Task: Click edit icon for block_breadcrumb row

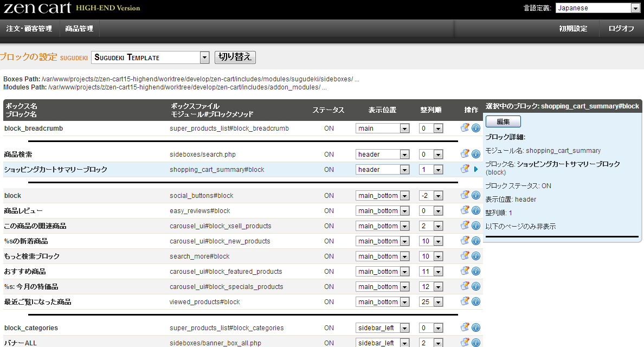Action: 465,128
